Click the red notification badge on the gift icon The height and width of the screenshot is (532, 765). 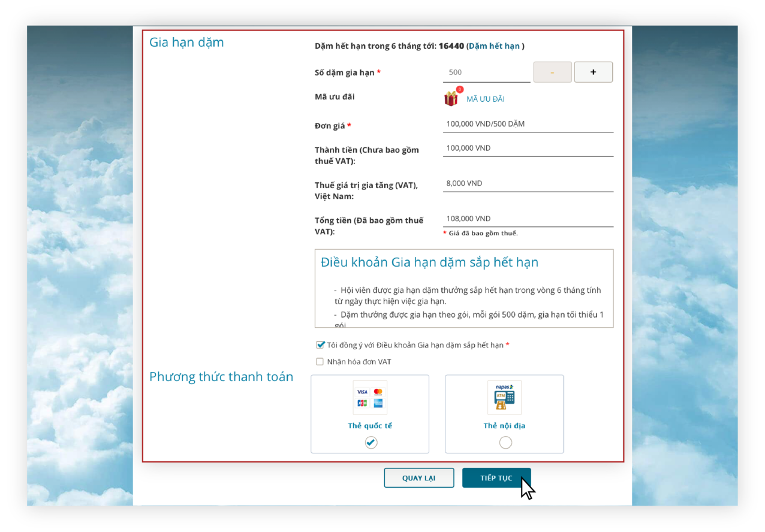pos(458,90)
